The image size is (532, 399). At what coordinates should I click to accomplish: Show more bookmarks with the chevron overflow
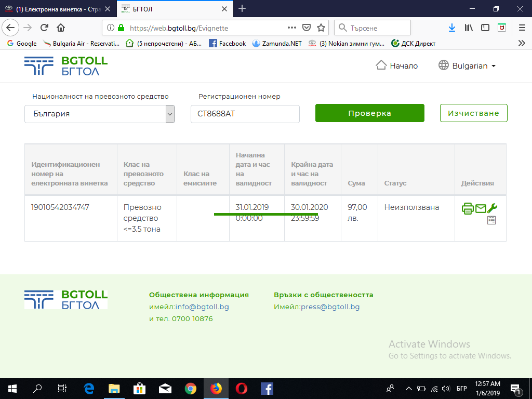tap(522, 44)
